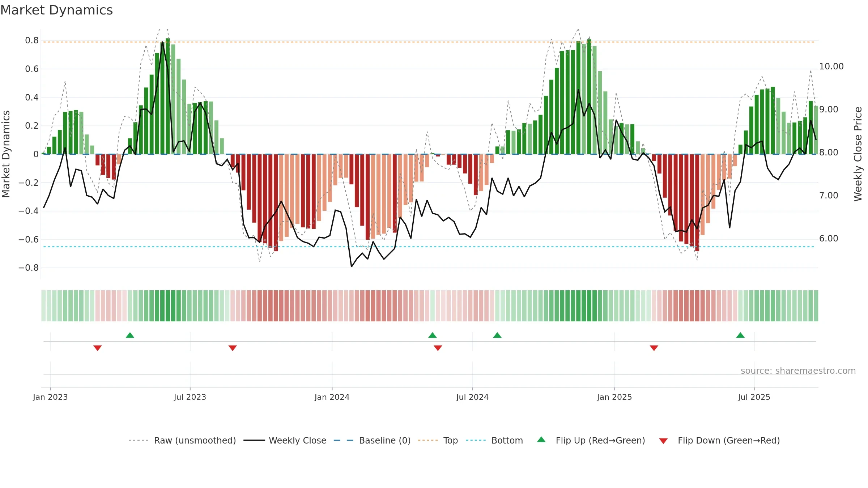
Task: Click the 0.2 left-axis tick label
Action: click(32, 126)
